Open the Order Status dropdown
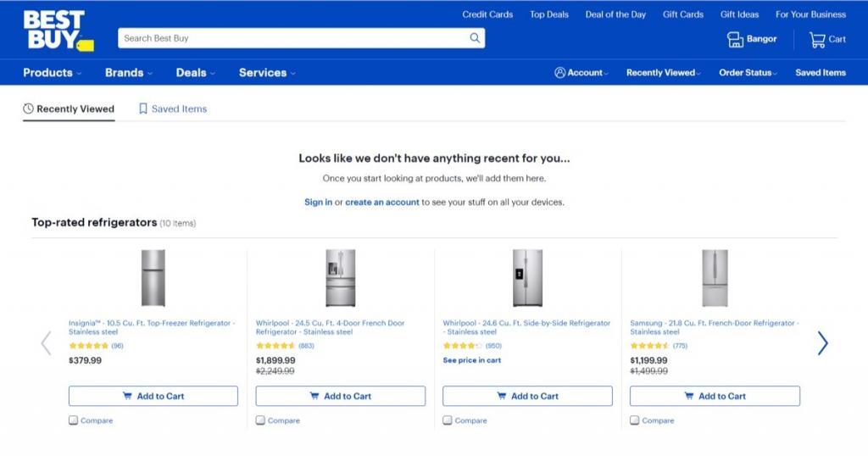The width and height of the screenshot is (868, 456). [748, 73]
